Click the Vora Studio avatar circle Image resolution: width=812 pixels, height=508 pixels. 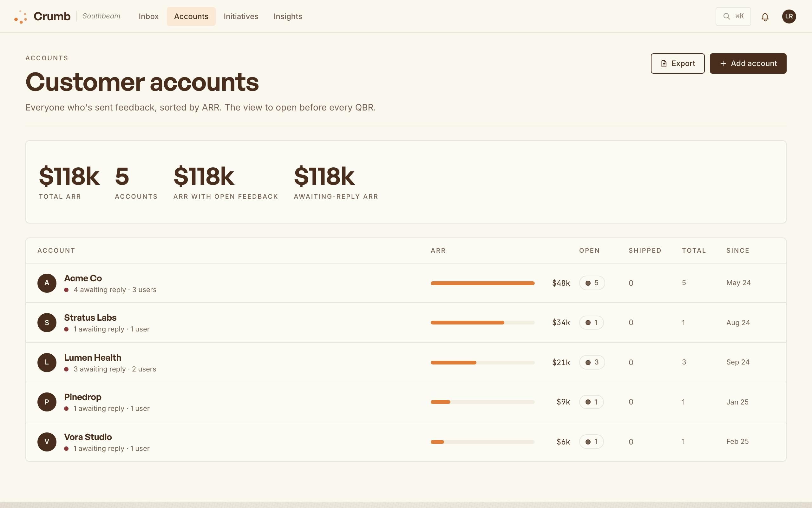47,441
